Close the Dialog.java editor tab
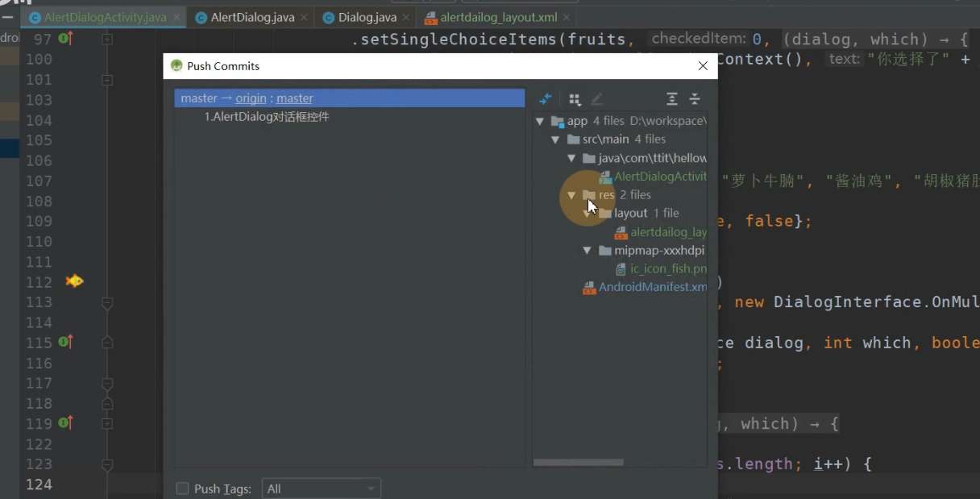This screenshot has height=499, width=980. 405,17
